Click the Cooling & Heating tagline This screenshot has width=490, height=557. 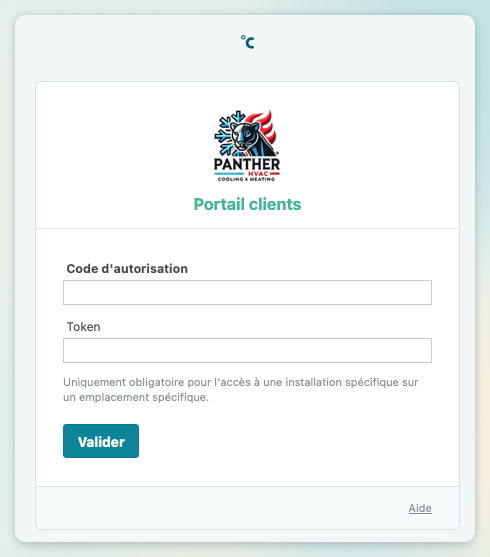pyautogui.click(x=246, y=179)
